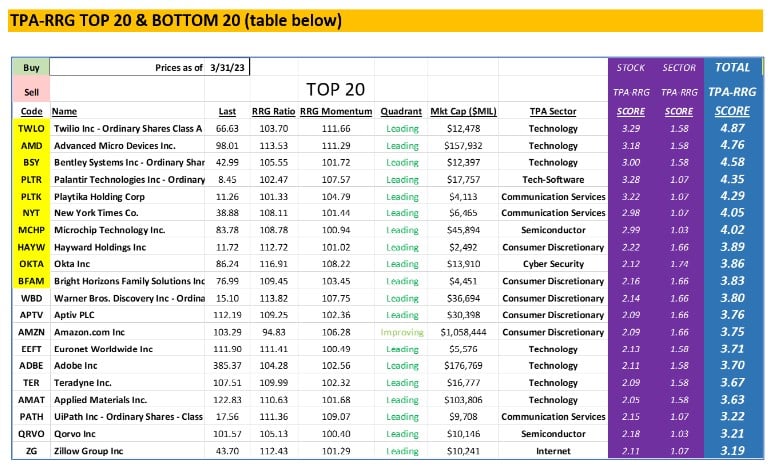Click the Code column header

[31, 111]
